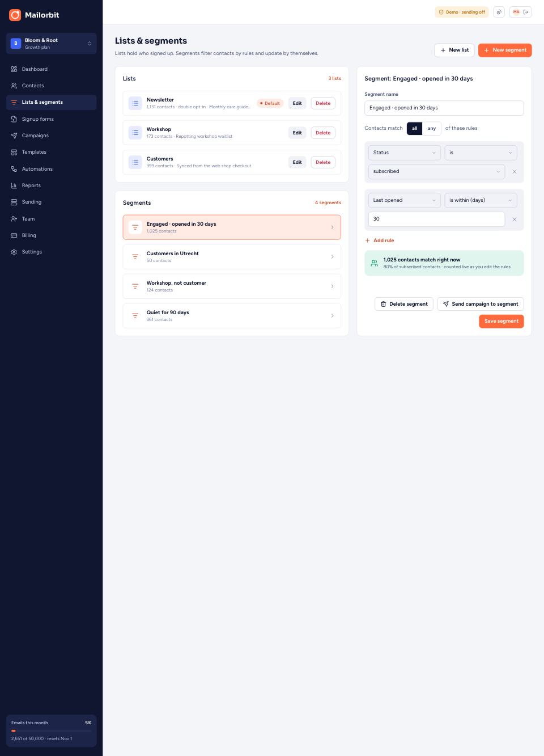Open Quiet for 90 days chevron
This screenshot has height=756, width=544.
tap(332, 316)
